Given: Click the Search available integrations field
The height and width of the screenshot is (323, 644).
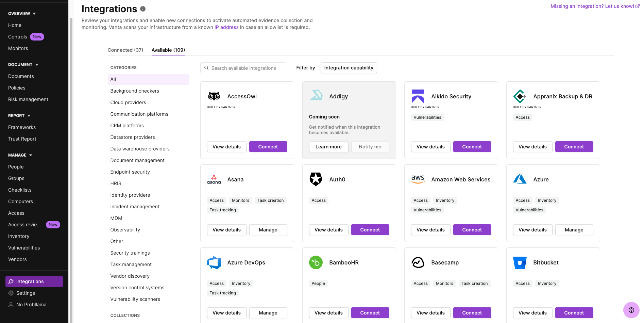Looking at the screenshot, I should (243, 68).
